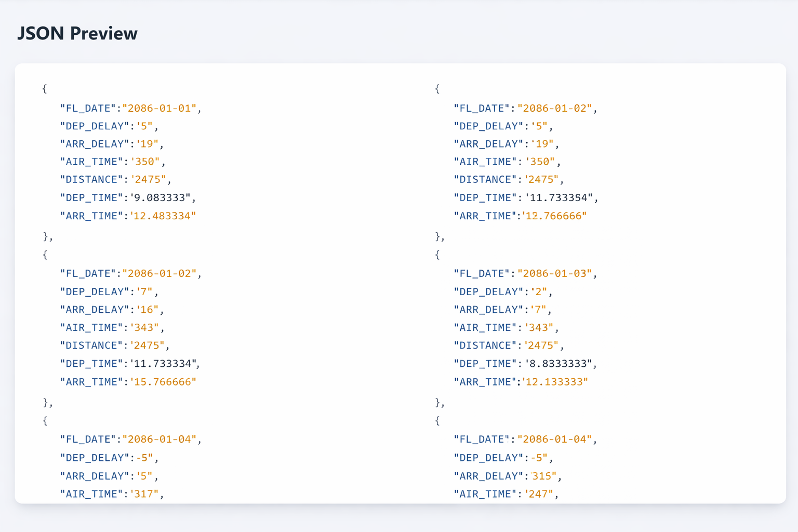This screenshot has height=532, width=798.
Task: Click the opening brace of the first record
Action: [x=44, y=89]
